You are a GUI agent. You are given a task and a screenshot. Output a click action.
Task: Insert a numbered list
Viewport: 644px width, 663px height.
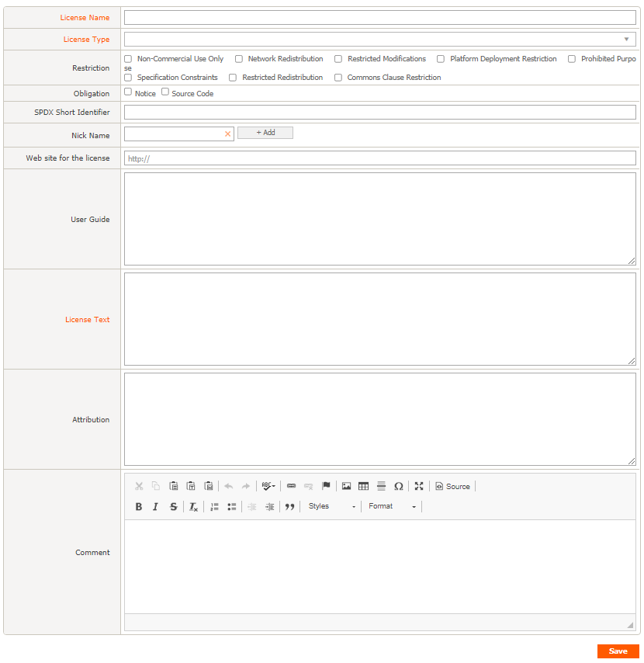pos(214,506)
